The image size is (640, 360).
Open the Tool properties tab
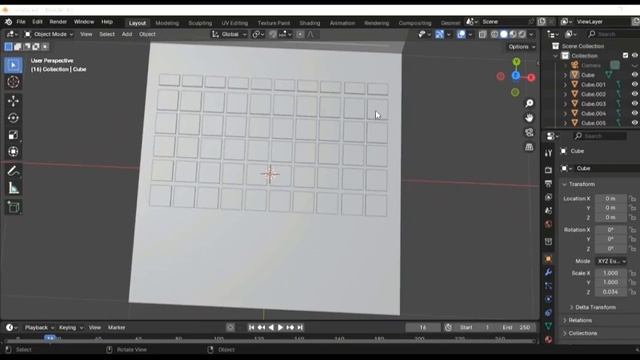pyautogui.click(x=548, y=153)
